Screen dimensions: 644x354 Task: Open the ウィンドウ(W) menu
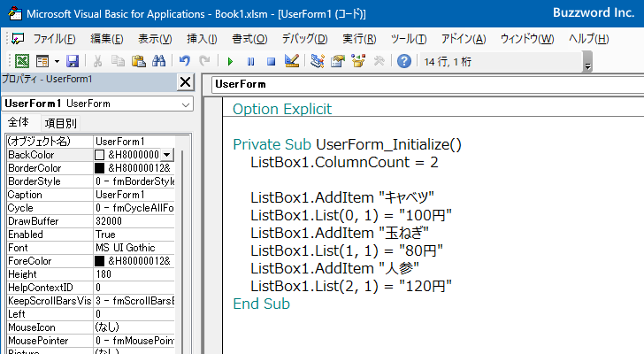point(527,39)
